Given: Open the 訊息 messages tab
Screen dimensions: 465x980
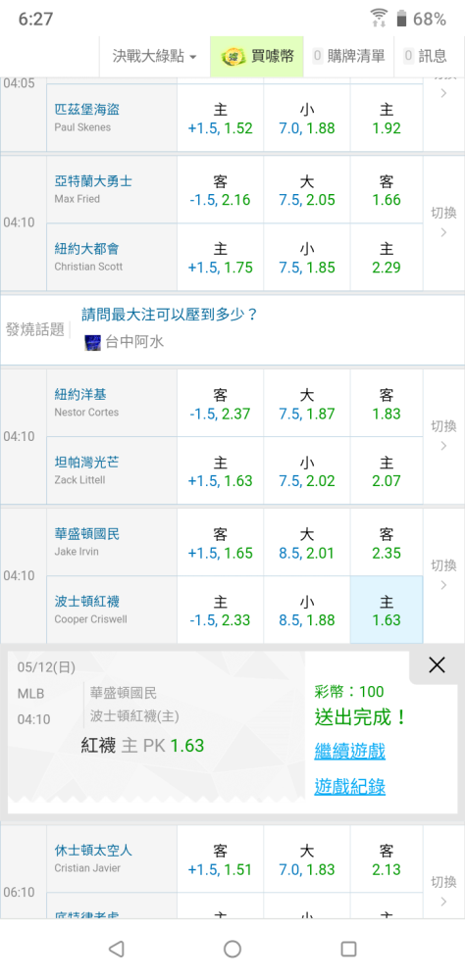Looking at the screenshot, I should pos(426,56).
